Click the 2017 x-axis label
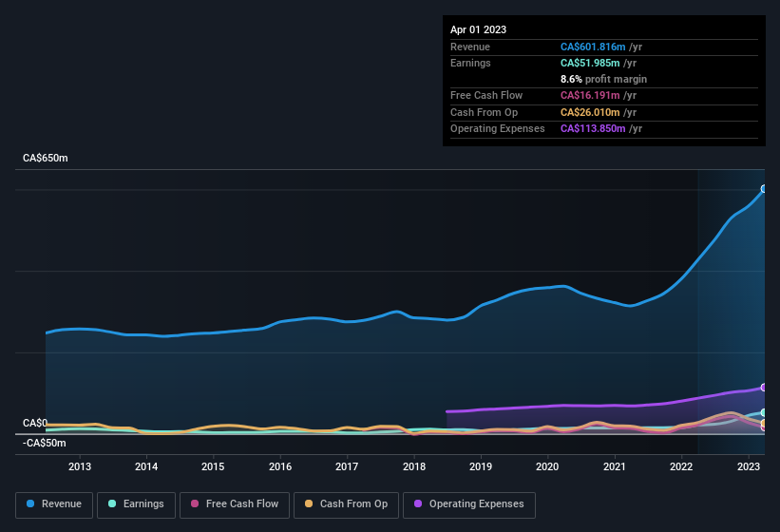Screen dimensions: 780x532 pyautogui.click(x=347, y=466)
